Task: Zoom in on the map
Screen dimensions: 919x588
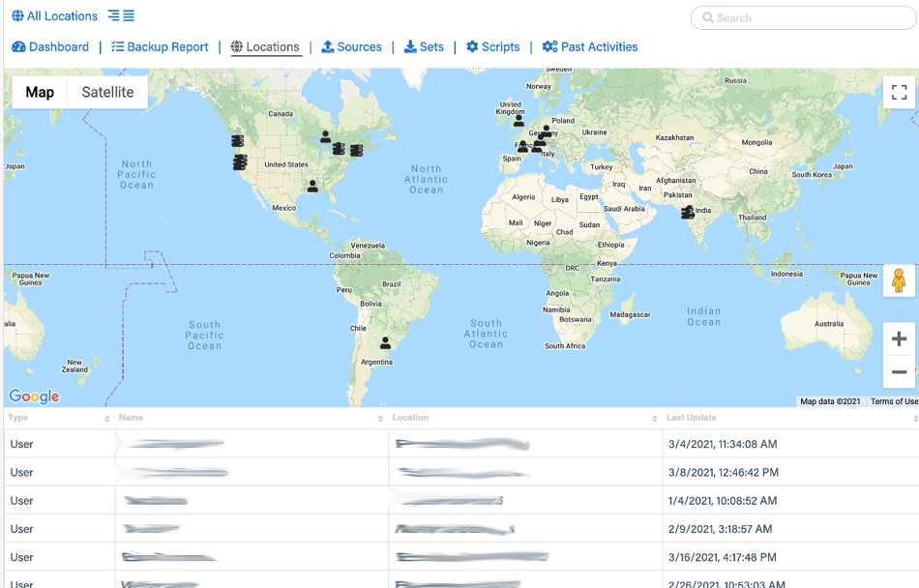Action: (x=899, y=338)
